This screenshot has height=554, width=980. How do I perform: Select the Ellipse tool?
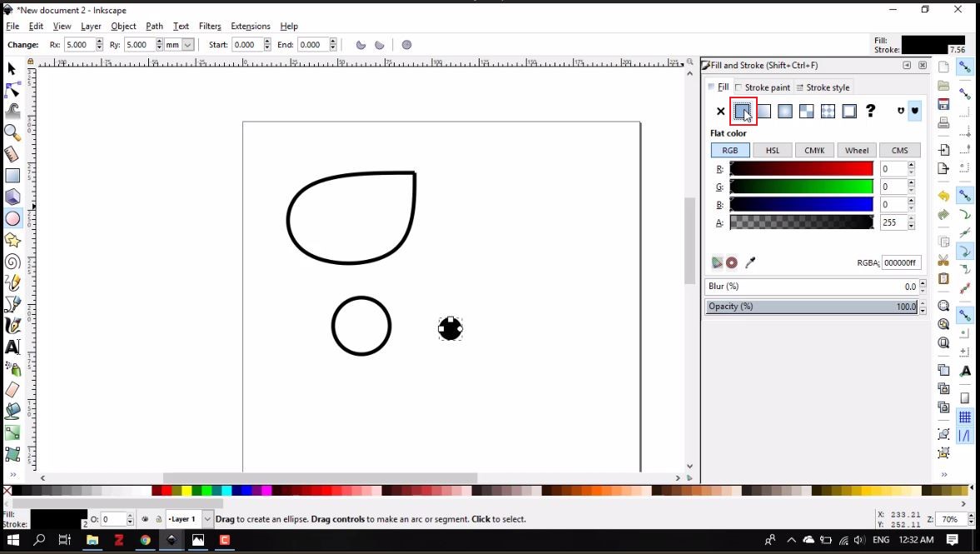(x=12, y=218)
